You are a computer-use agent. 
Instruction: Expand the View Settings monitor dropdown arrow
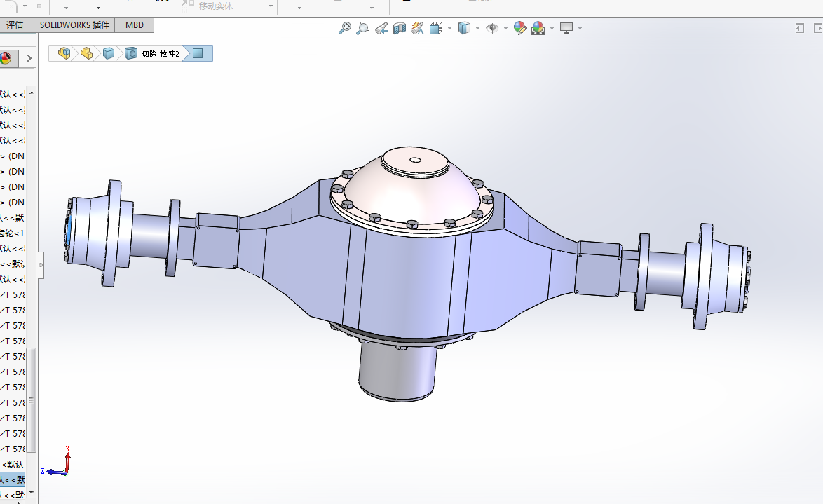click(x=580, y=29)
